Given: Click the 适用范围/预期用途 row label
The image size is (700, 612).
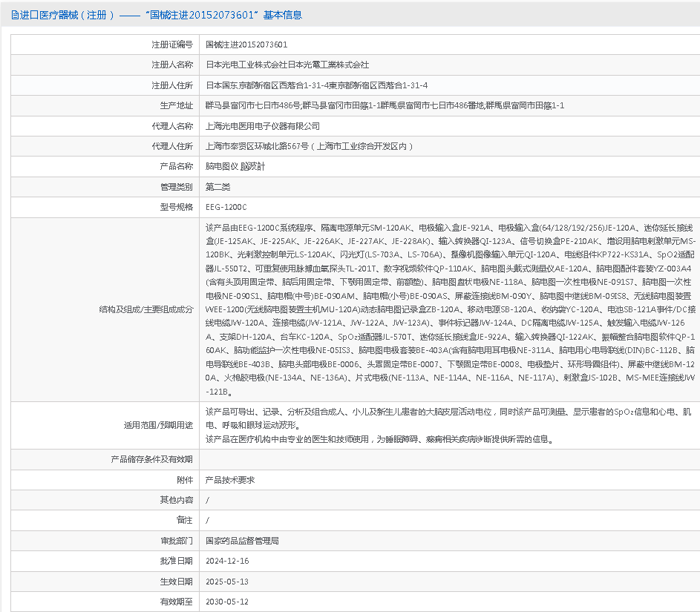Looking at the screenshot, I should (x=157, y=426).
